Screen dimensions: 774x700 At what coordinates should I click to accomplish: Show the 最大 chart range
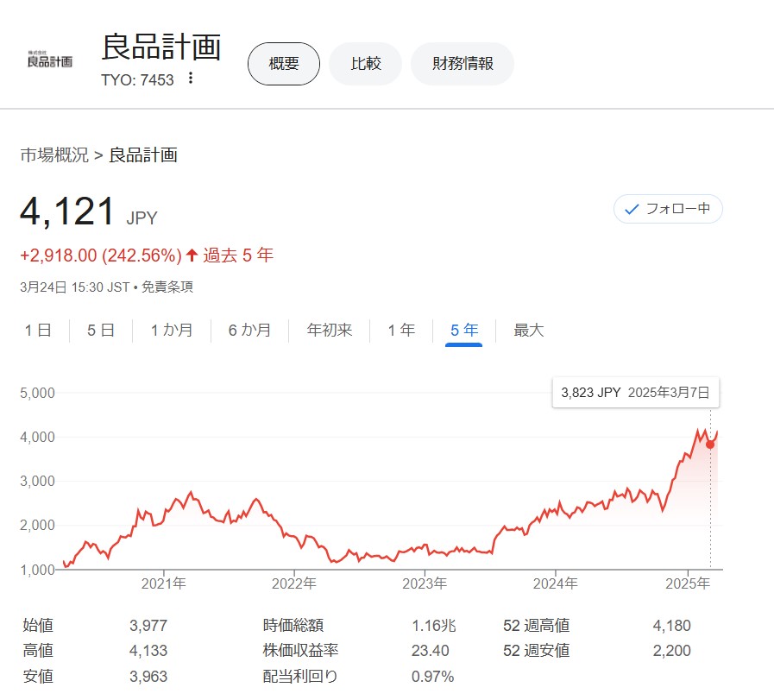click(x=528, y=330)
